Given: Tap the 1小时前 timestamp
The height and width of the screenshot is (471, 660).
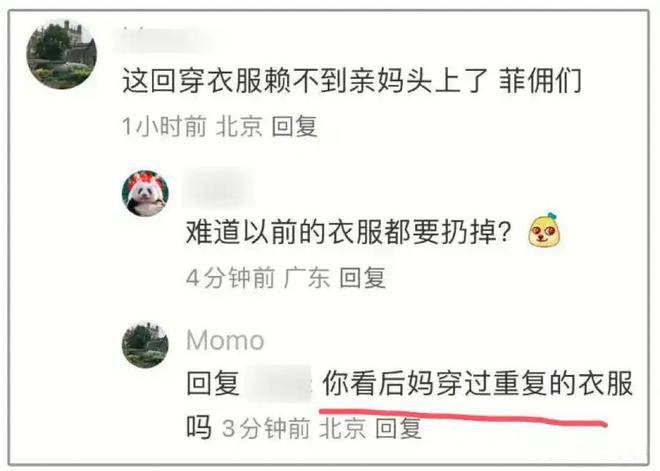Looking at the screenshot, I should coord(164,126).
